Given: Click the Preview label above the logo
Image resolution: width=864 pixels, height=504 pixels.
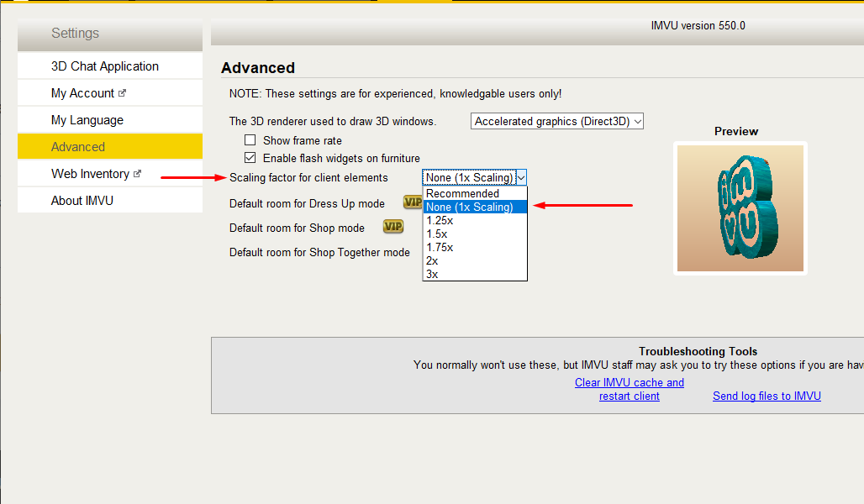Looking at the screenshot, I should 736,131.
